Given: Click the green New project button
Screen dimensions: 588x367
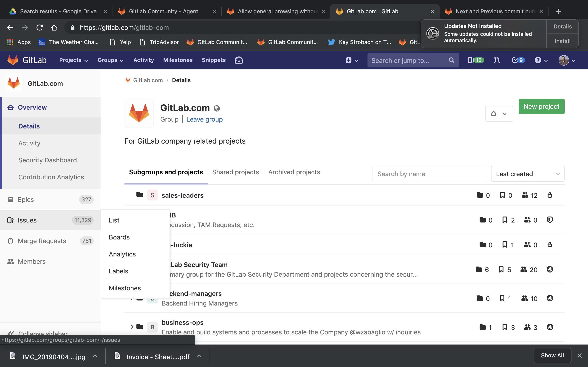Looking at the screenshot, I should click(541, 106).
